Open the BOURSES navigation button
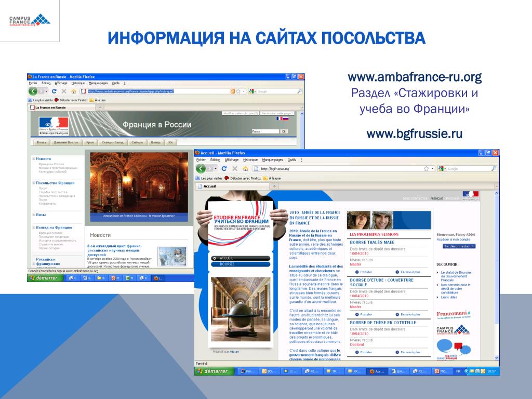The image size is (532, 399). (x=241, y=264)
